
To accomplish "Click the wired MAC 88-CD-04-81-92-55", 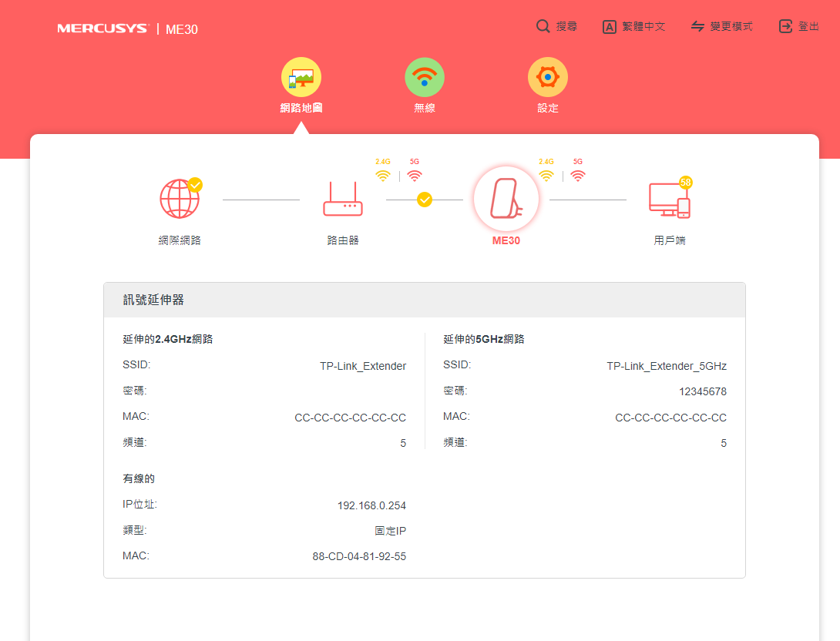I will (359, 556).
